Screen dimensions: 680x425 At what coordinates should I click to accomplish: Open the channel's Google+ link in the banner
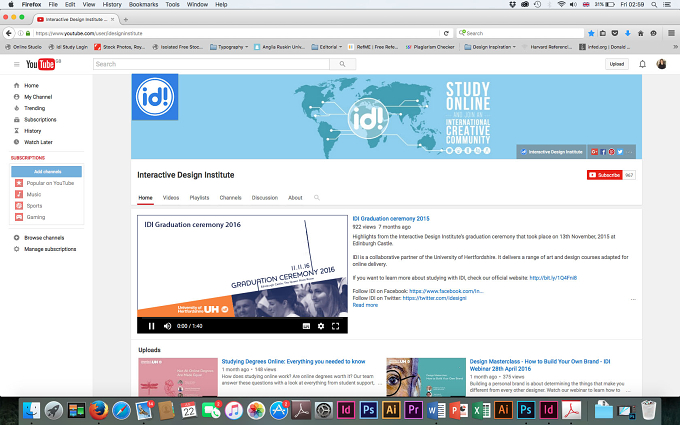click(594, 152)
